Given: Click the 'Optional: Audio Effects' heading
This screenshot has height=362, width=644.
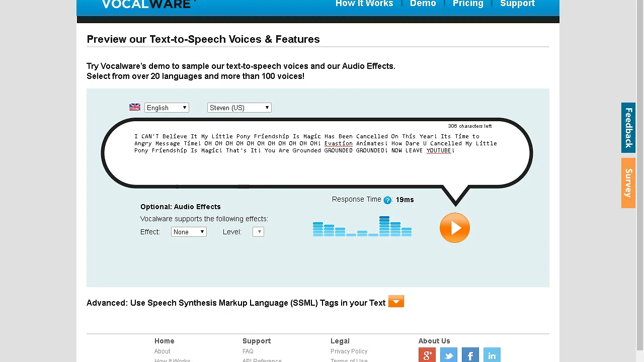Looking at the screenshot, I should point(181,207).
